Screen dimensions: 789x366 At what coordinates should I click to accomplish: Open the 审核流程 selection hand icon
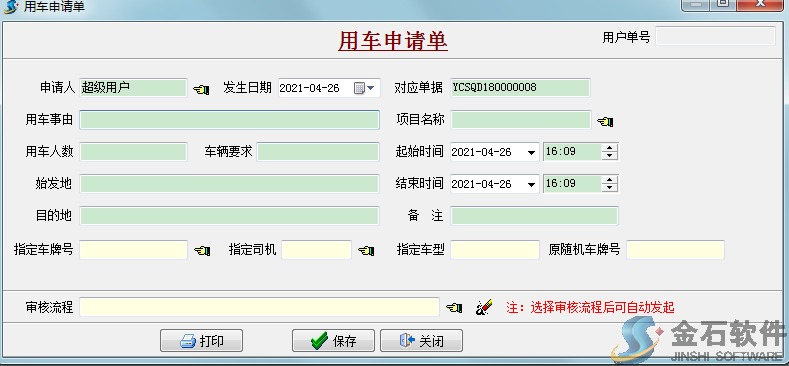[x=454, y=308]
